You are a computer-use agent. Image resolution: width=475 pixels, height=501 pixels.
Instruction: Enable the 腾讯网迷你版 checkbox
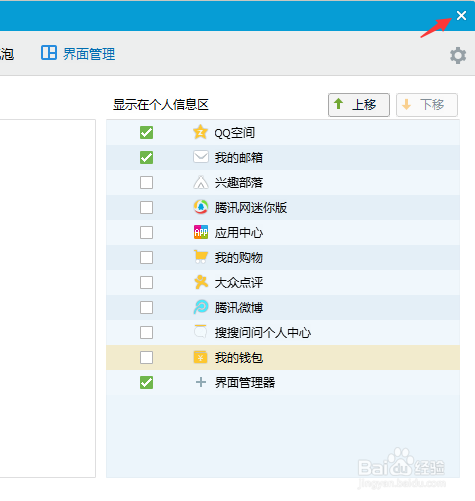[146, 207]
